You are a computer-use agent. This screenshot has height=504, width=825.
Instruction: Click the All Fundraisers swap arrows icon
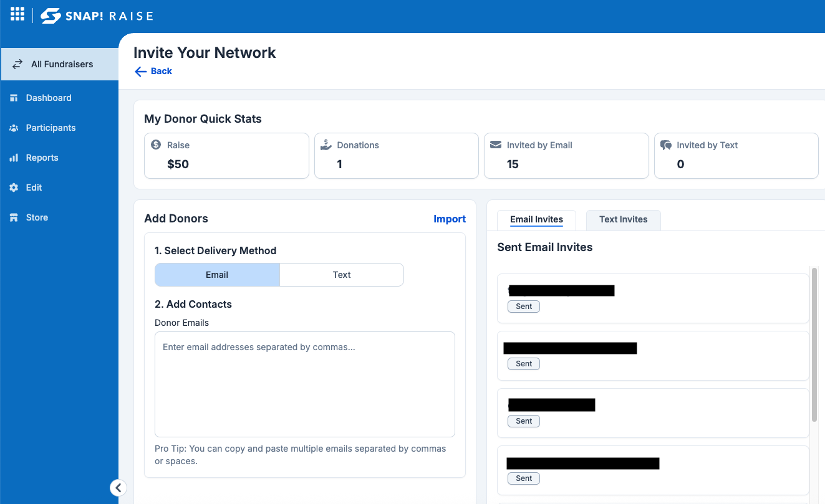17,64
